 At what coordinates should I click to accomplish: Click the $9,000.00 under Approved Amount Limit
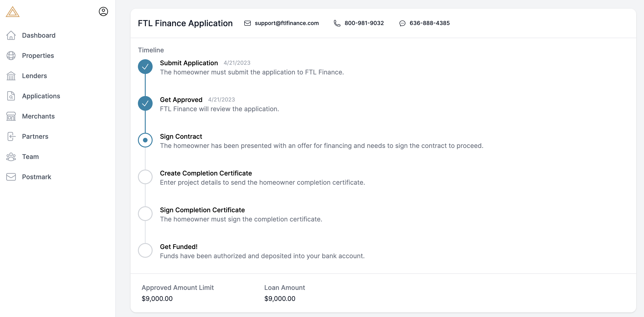click(157, 299)
